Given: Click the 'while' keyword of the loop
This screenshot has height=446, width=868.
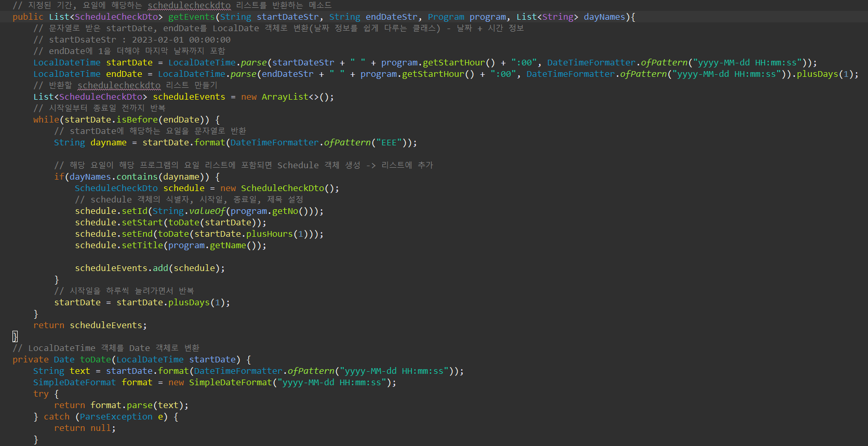Looking at the screenshot, I should [46, 120].
